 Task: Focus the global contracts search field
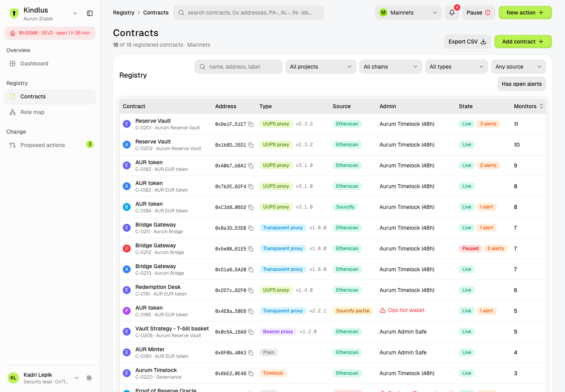pos(249,13)
